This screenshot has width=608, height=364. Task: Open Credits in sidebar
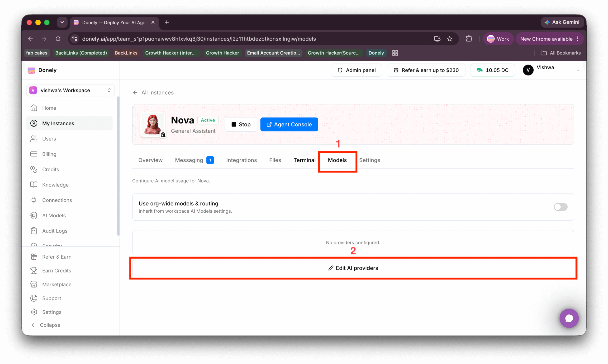(x=69, y=169)
